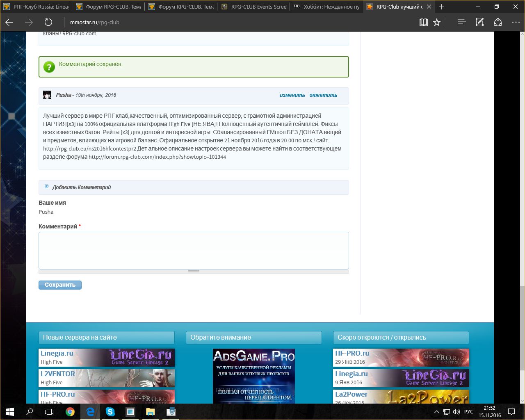Open Windows taskbar search
Image resolution: width=525 pixels, height=420 pixels.
point(30,411)
